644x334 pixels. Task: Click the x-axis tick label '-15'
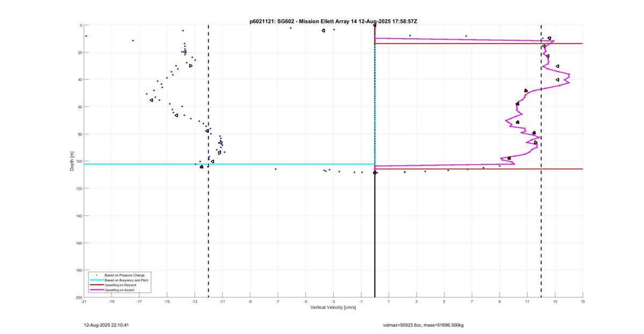point(167,301)
